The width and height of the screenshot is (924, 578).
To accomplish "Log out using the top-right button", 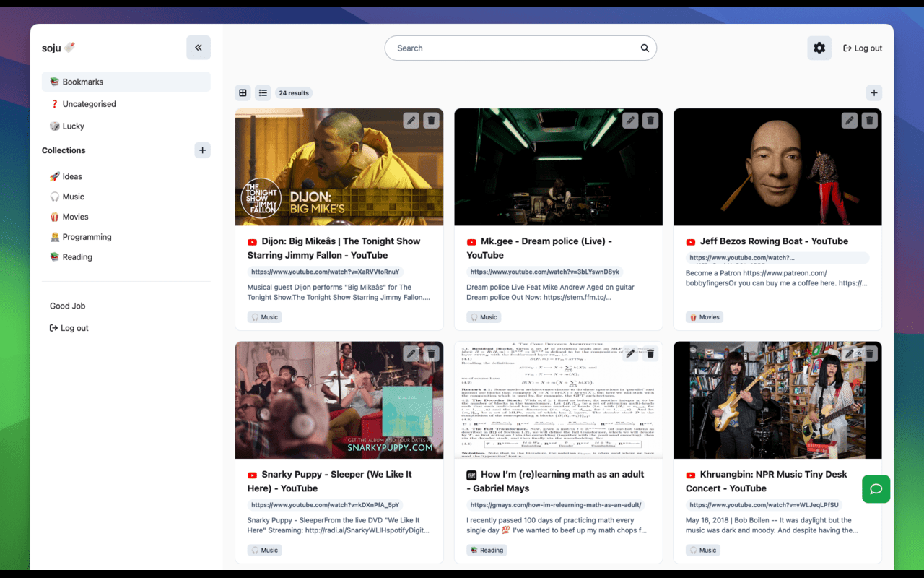I will click(x=863, y=48).
